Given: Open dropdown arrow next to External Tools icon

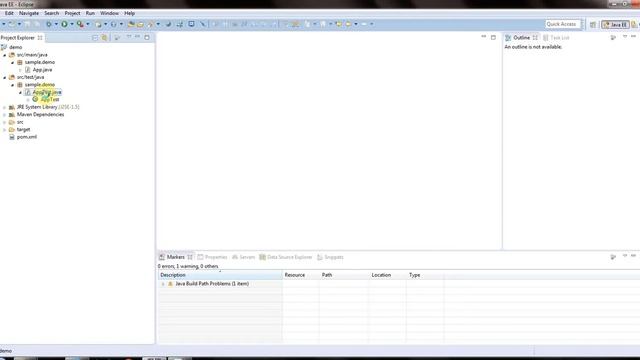Looking at the screenshot, I should click(x=88, y=24).
